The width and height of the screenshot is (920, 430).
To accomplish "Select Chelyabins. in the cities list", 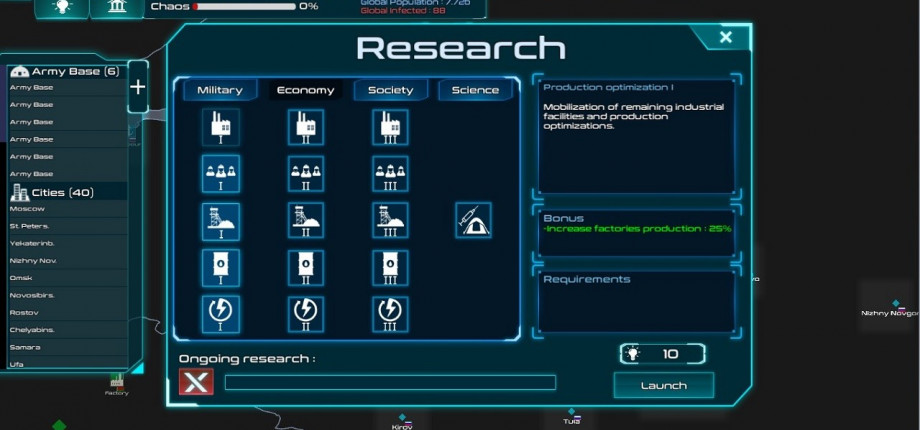I will (68, 330).
